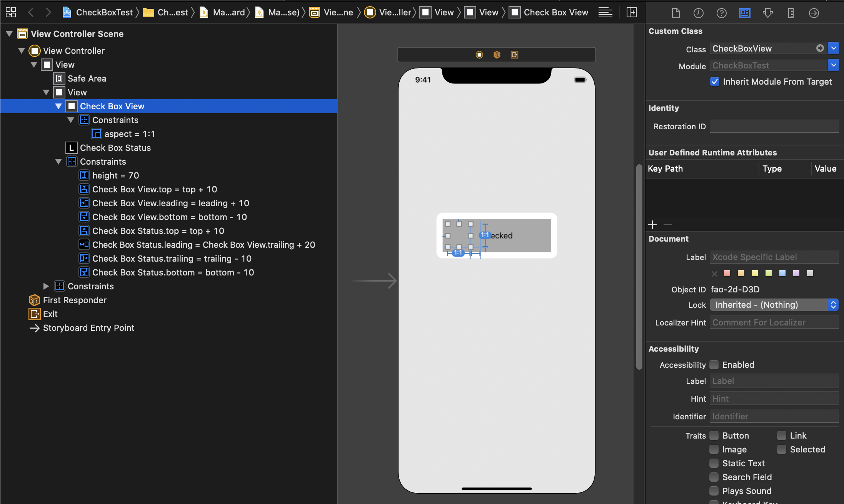The image size is (844, 504).
Task: Open the Connections inspector arrow icon
Action: tap(814, 13)
